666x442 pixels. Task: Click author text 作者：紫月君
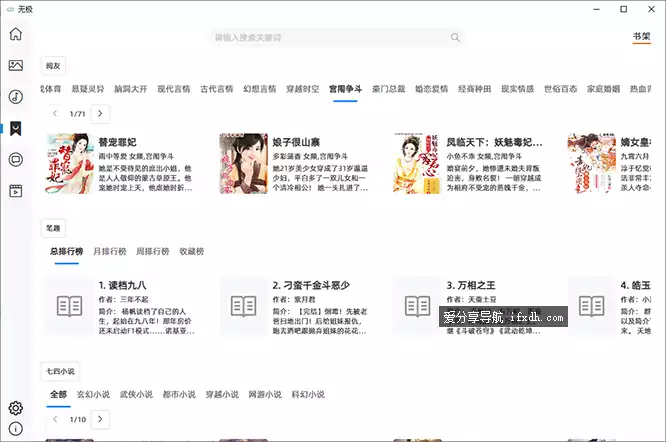(294, 299)
